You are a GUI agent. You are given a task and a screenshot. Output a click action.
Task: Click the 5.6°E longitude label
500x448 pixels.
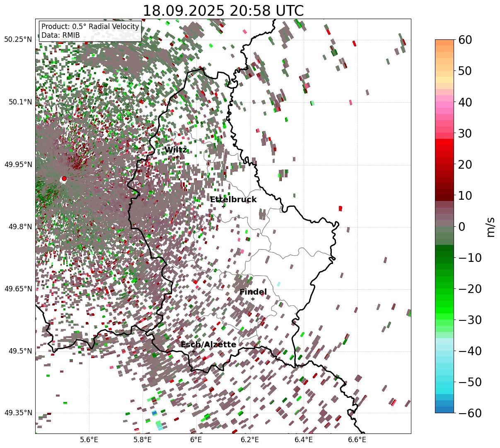coord(89,439)
